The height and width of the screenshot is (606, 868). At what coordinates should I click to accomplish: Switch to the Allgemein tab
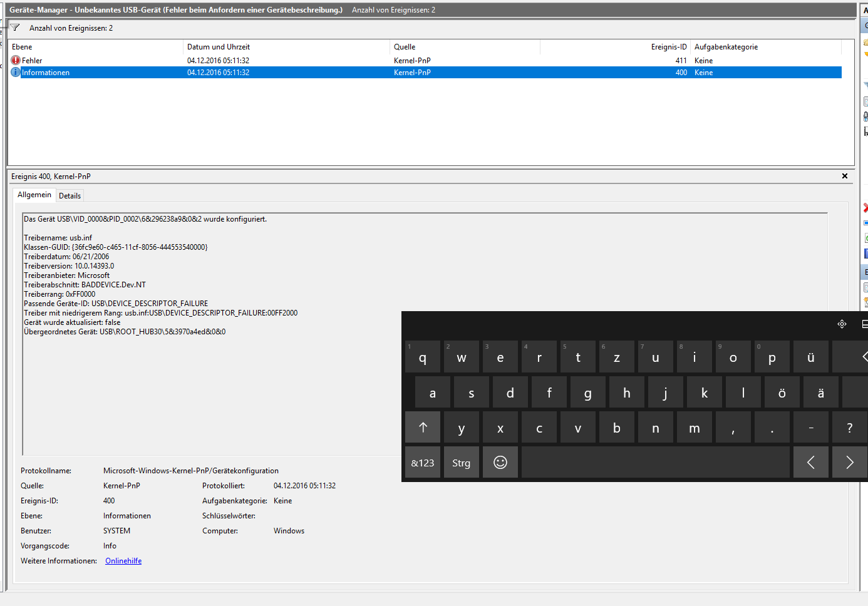[x=34, y=195]
